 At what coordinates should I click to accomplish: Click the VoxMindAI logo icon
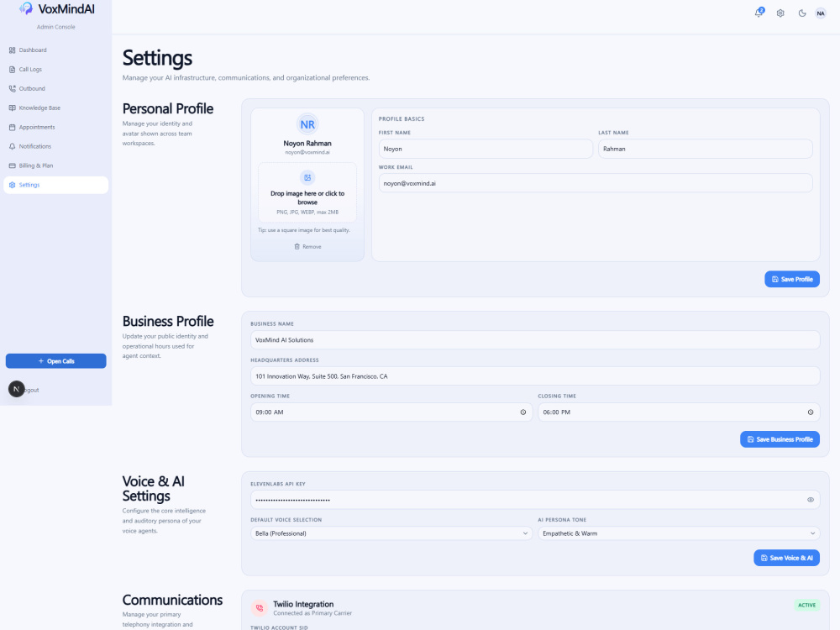point(26,8)
